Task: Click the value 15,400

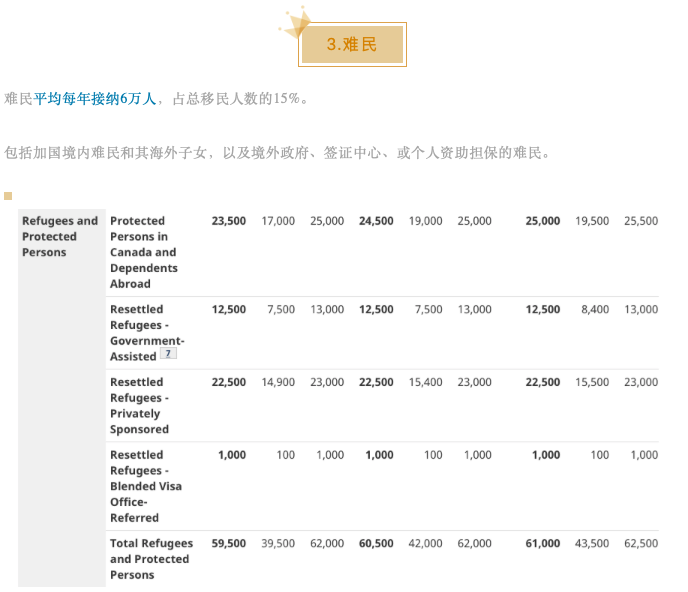Action: 426,382
